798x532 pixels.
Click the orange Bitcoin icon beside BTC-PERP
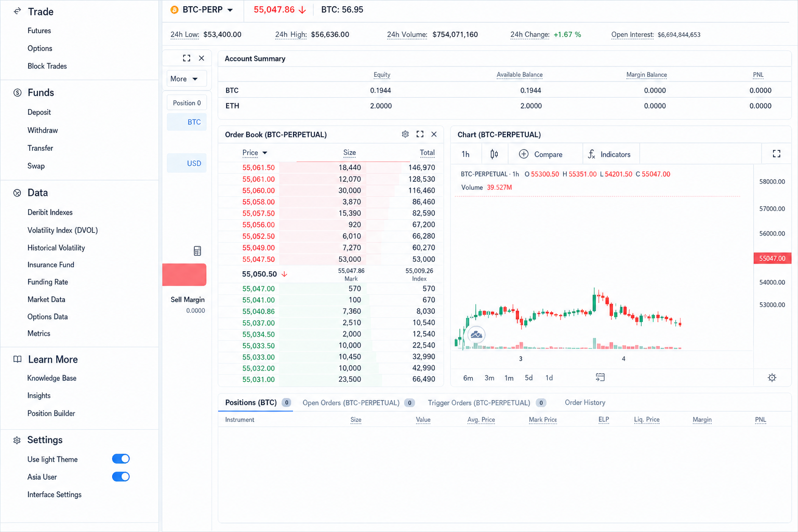tap(175, 10)
